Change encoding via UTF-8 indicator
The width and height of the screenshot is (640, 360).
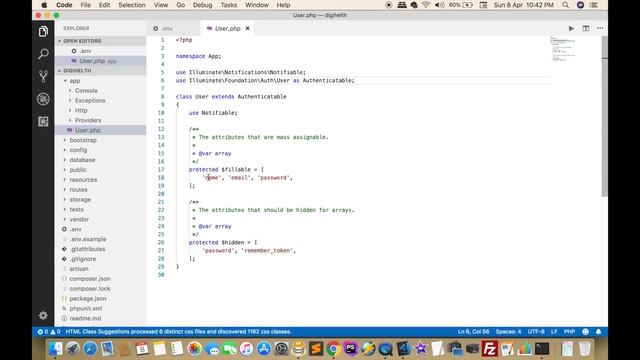536,331
